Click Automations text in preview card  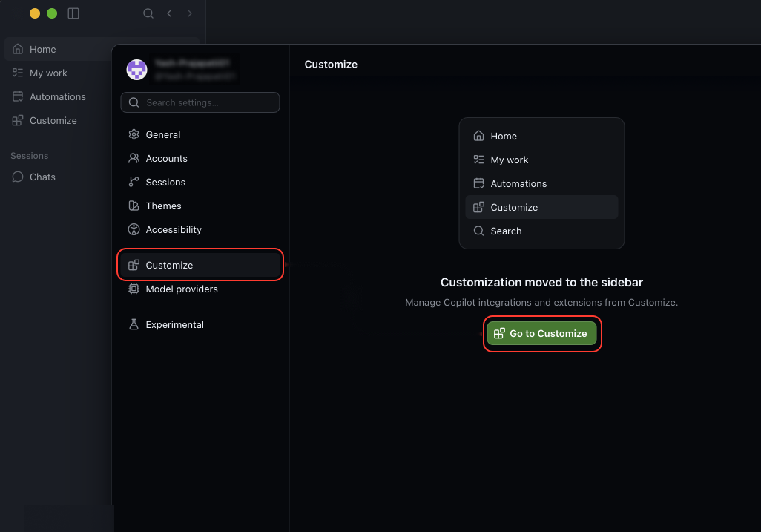pos(518,183)
